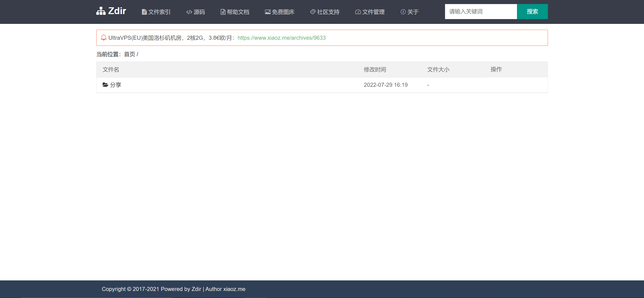The height and width of the screenshot is (298, 644).
Task: Click the open folder icon for 分享
Action: [105, 85]
